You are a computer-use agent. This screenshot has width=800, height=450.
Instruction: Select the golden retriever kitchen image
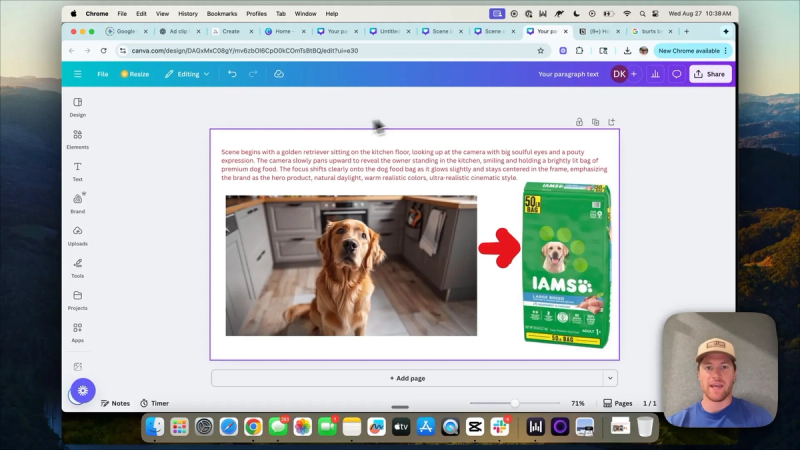tap(351, 265)
